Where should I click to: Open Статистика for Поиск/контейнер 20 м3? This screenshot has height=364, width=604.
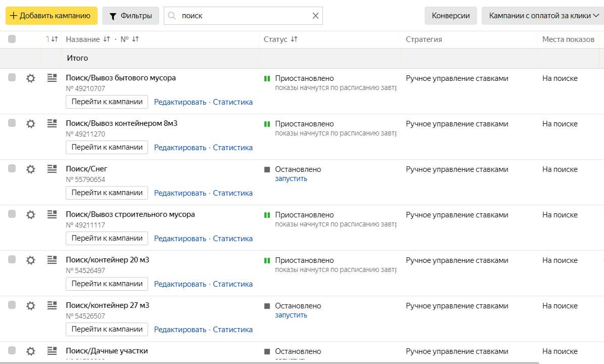[x=233, y=284]
